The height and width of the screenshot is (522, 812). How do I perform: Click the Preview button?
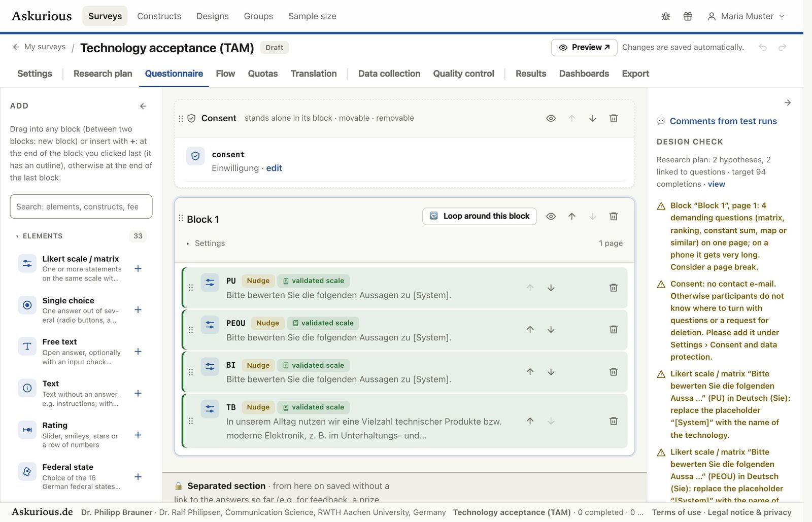(x=584, y=47)
